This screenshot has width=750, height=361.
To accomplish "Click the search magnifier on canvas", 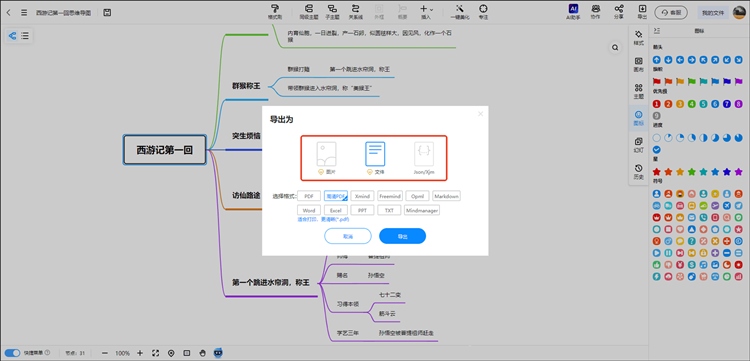I will [615, 47].
